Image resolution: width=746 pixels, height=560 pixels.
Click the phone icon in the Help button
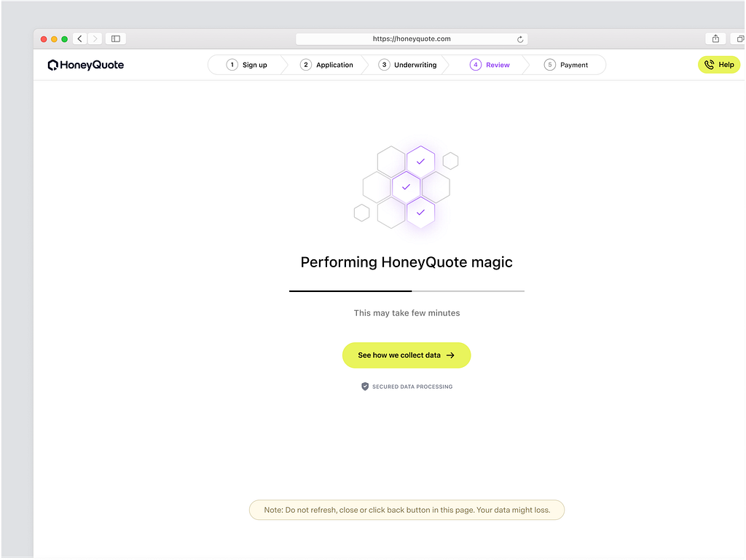pyautogui.click(x=709, y=65)
